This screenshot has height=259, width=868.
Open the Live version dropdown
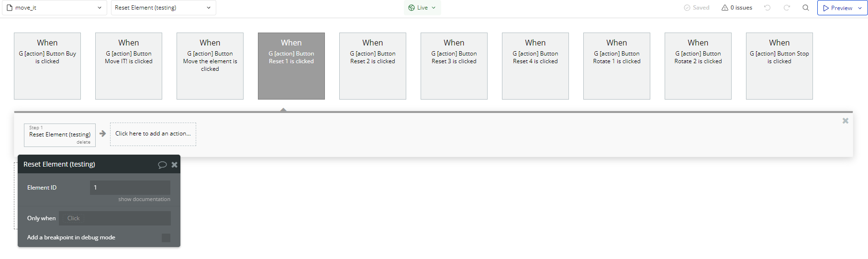422,8
